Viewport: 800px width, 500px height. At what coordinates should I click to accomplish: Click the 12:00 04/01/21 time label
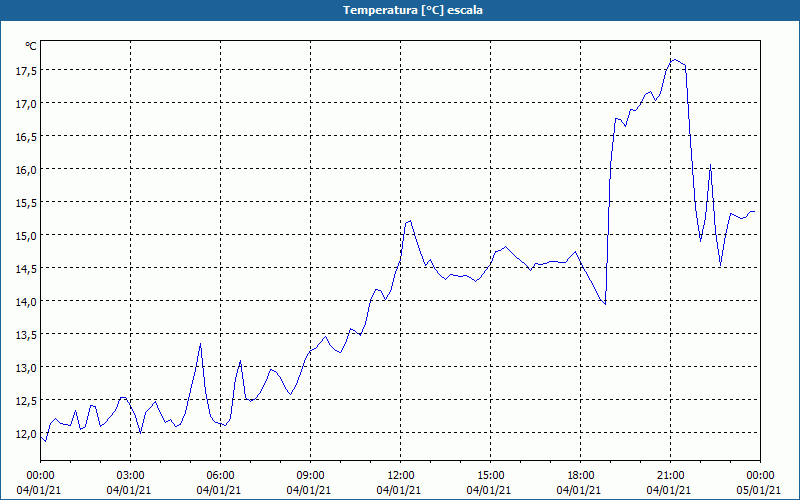pyautogui.click(x=399, y=483)
